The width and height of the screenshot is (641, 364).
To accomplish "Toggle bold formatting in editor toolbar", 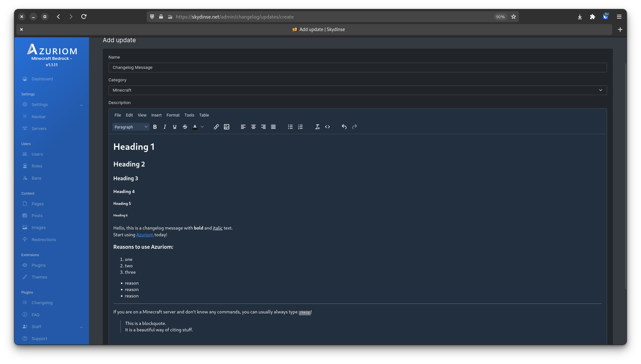I will (155, 127).
